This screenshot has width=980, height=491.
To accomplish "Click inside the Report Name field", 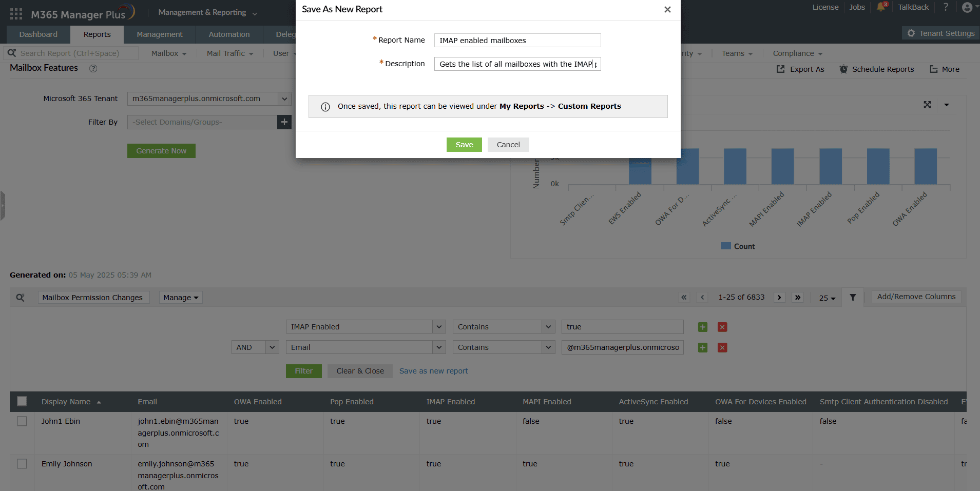I will [x=516, y=40].
